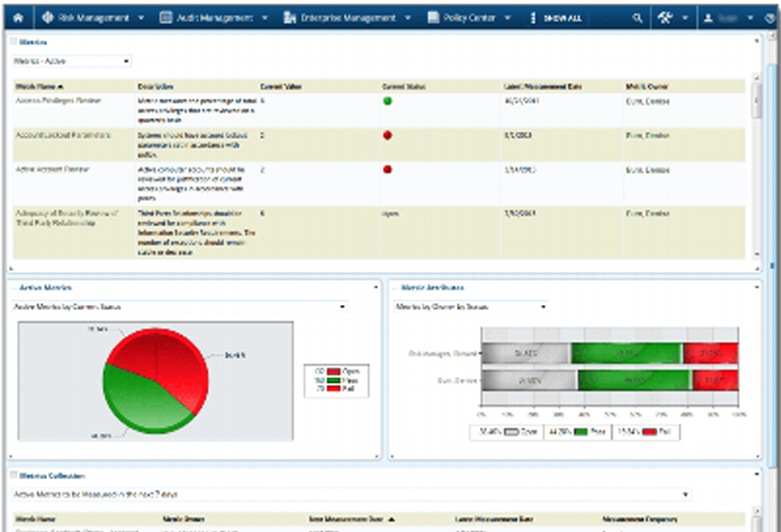Viewport: 781px width, 532px height.
Task: Click the Enterprise Management buildings icon
Action: (x=290, y=18)
